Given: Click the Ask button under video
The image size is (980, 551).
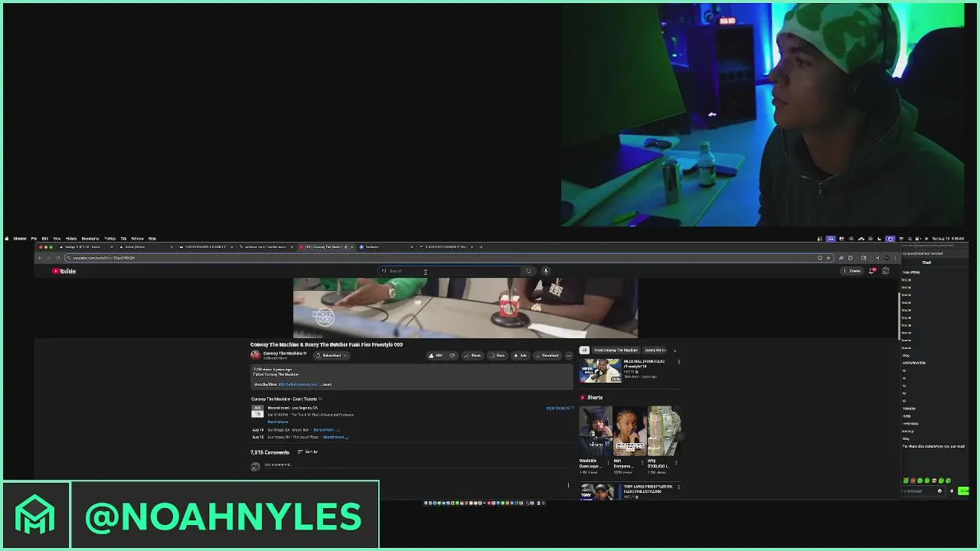Looking at the screenshot, I should [x=521, y=355].
